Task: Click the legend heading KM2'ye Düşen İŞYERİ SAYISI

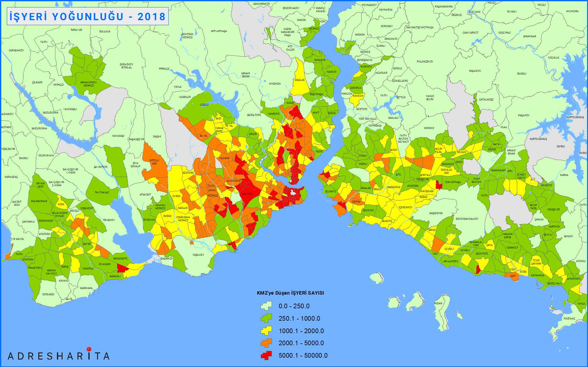Action: click(x=290, y=293)
